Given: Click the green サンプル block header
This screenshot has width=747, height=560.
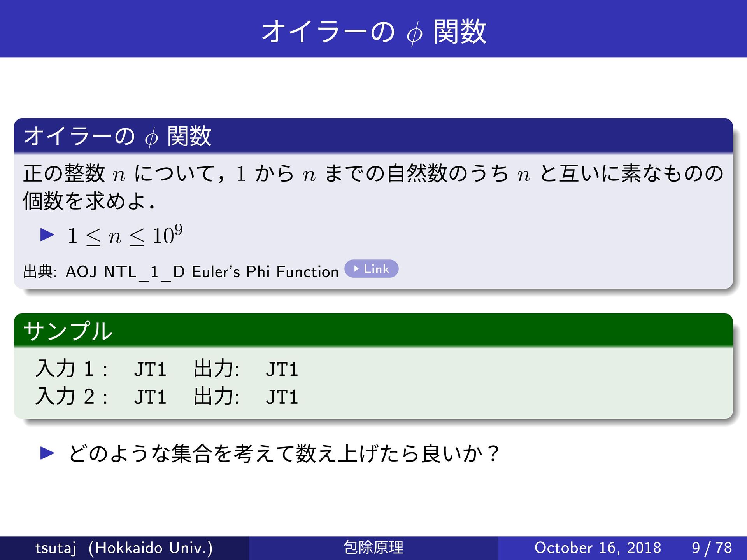Looking at the screenshot, I should tap(68, 331).
